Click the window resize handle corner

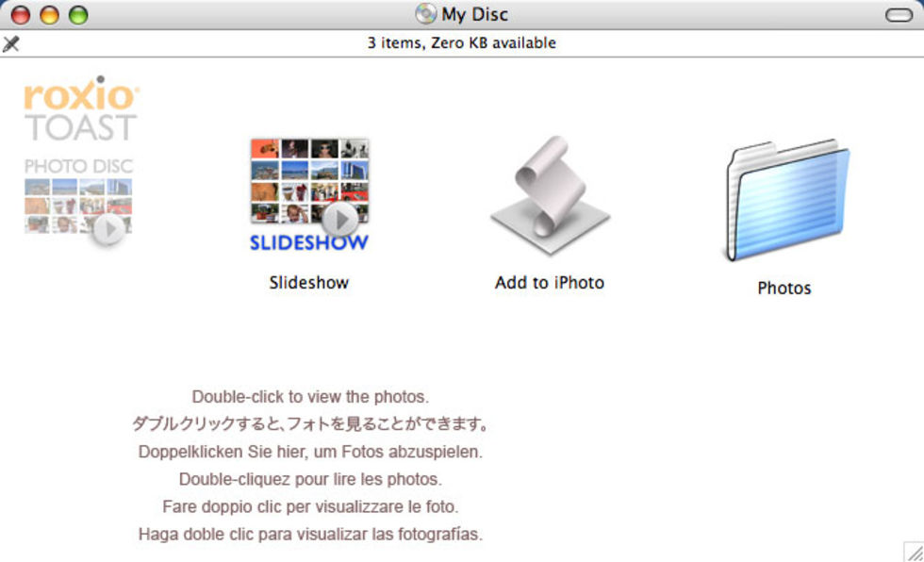click(913, 552)
